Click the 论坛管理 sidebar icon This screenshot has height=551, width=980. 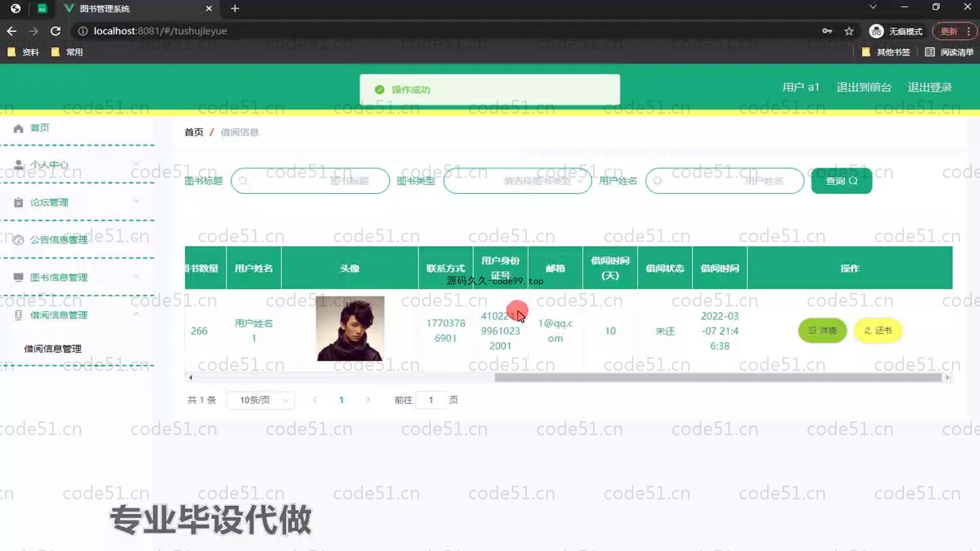click(18, 203)
